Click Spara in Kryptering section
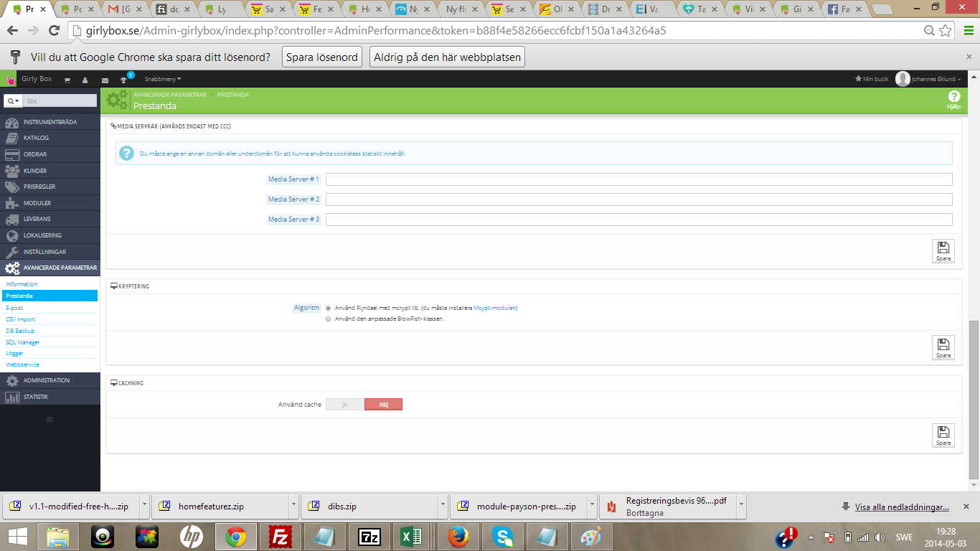Viewport: 980px width, 551px height. pos(943,348)
